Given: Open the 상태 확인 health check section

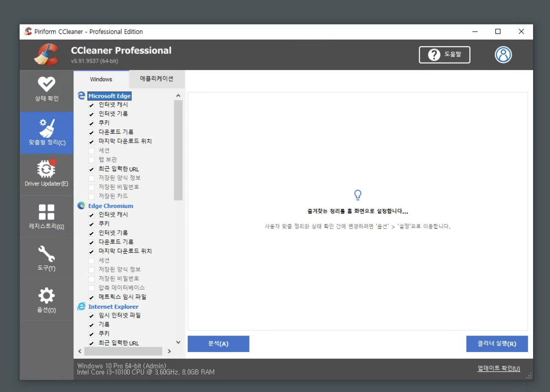Looking at the screenshot, I should tap(47, 90).
